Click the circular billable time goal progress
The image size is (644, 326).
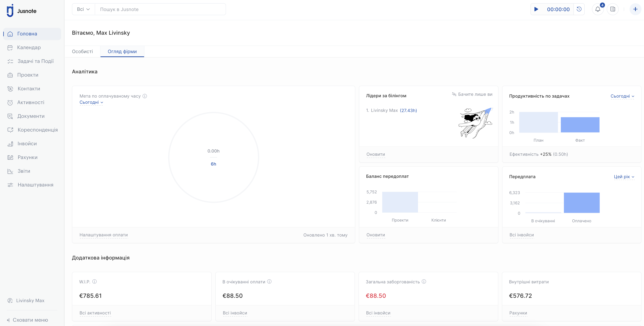[214, 157]
